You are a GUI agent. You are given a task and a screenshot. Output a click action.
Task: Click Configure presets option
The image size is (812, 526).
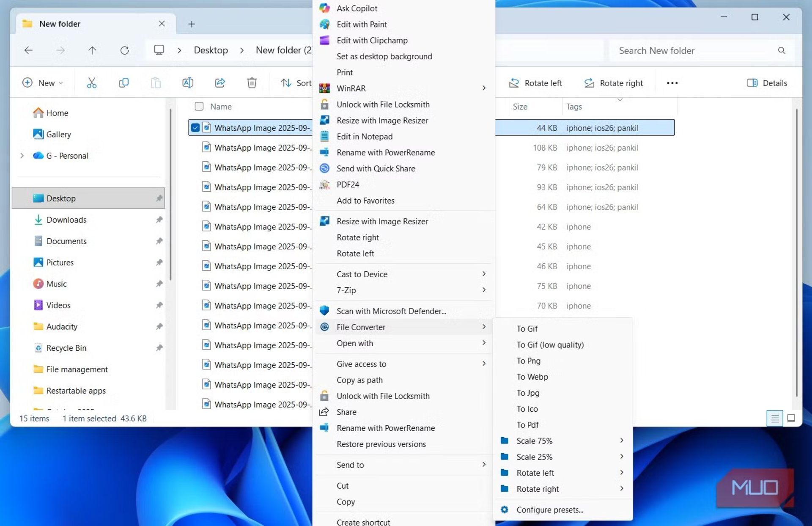pos(549,510)
